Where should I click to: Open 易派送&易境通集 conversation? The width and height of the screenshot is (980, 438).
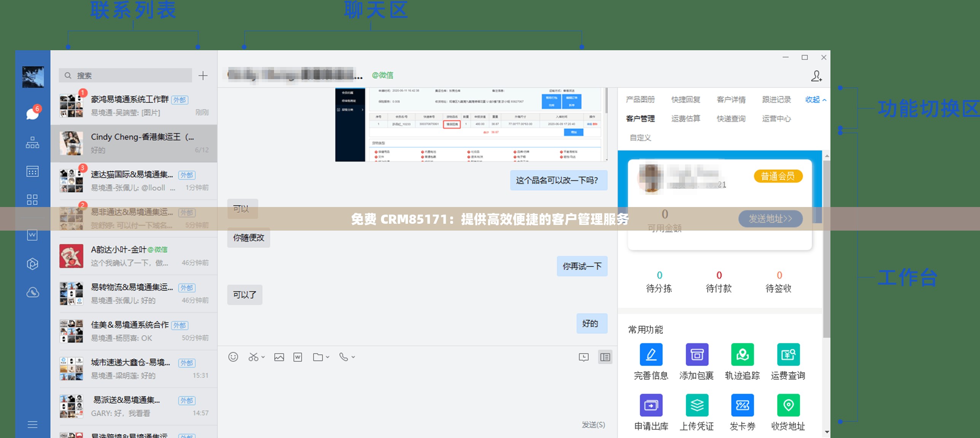(x=134, y=407)
